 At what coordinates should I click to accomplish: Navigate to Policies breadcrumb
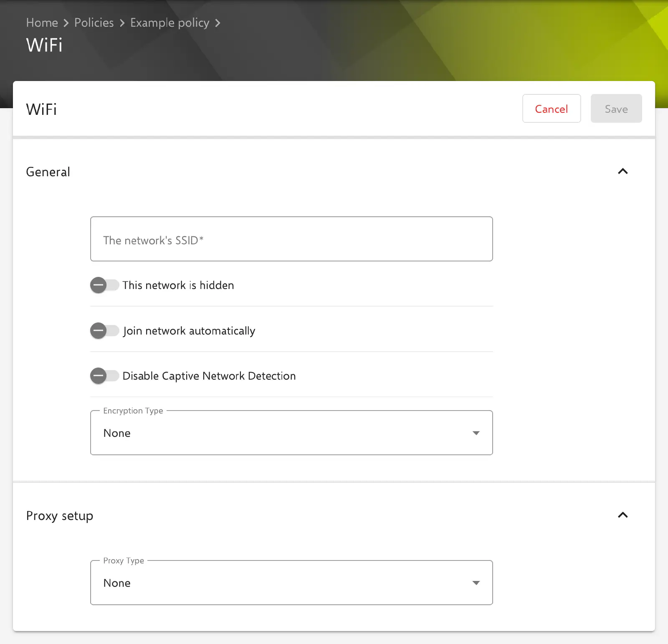94,23
